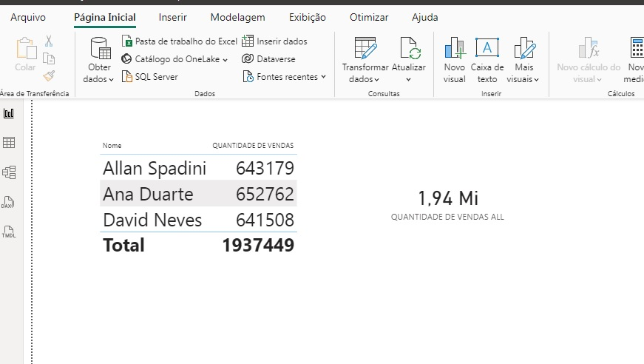
Task: Click the Total row label
Action: pos(123,246)
